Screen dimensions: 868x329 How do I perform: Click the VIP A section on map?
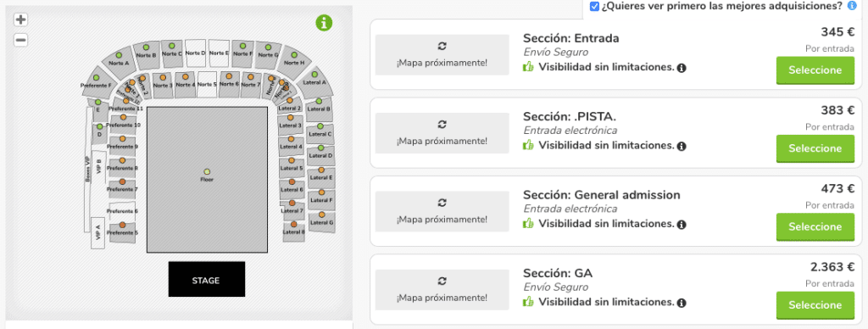(x=98, y=232)
